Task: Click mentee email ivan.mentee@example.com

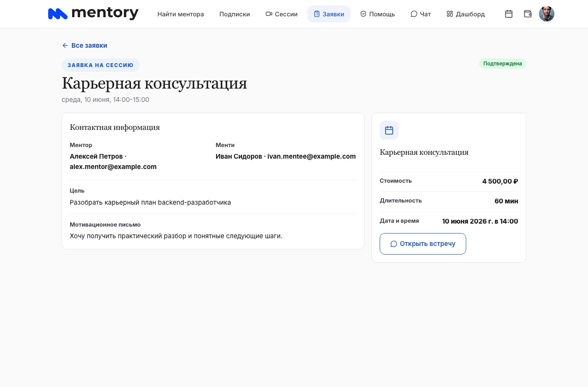Action: [x=312, y=157]
